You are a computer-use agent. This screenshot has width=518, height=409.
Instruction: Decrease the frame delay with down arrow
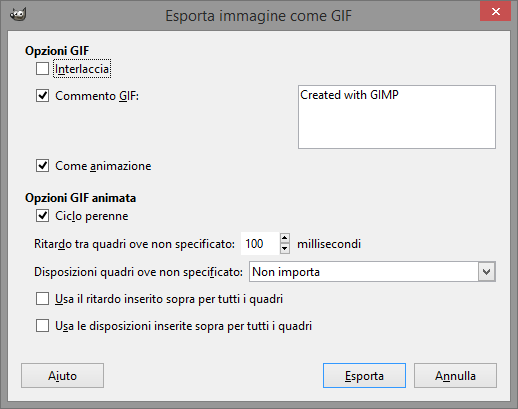click(285, 249)
